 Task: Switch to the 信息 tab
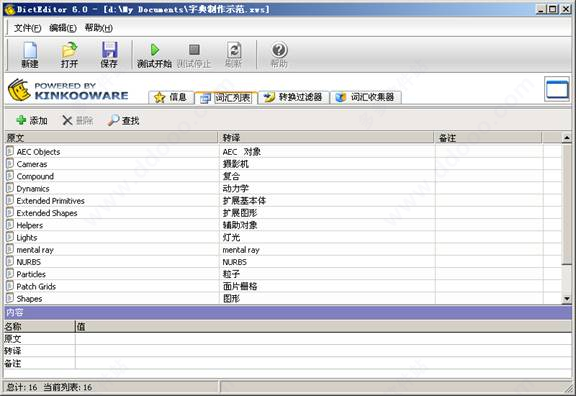pos(171,97)
